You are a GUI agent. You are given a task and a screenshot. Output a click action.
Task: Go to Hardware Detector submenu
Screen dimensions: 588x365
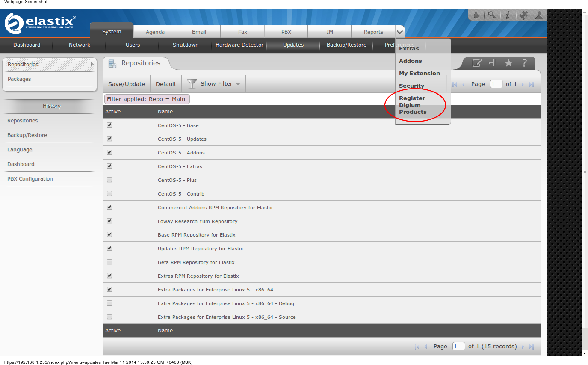(x=239, y=45)
